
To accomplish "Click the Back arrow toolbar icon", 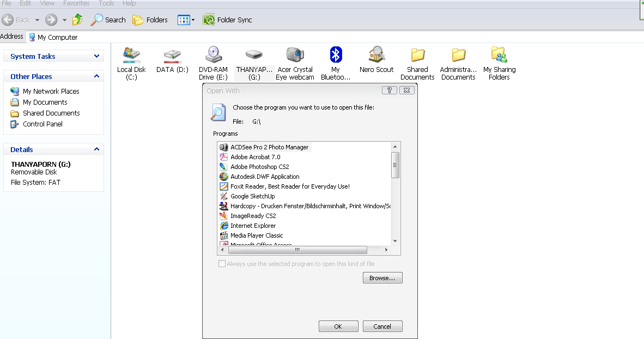I will [8, 20].
